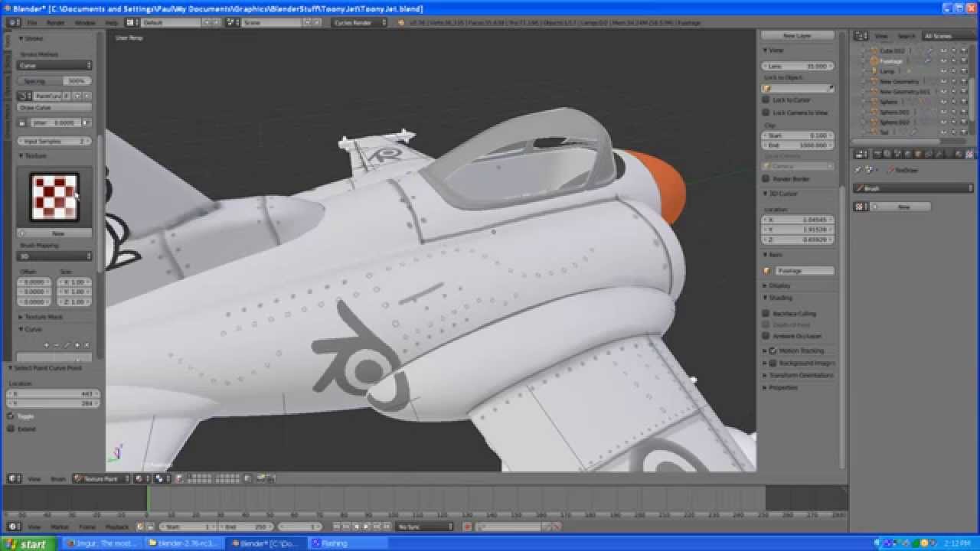Enable Render Border checkbox

click(x=766, y=178)
